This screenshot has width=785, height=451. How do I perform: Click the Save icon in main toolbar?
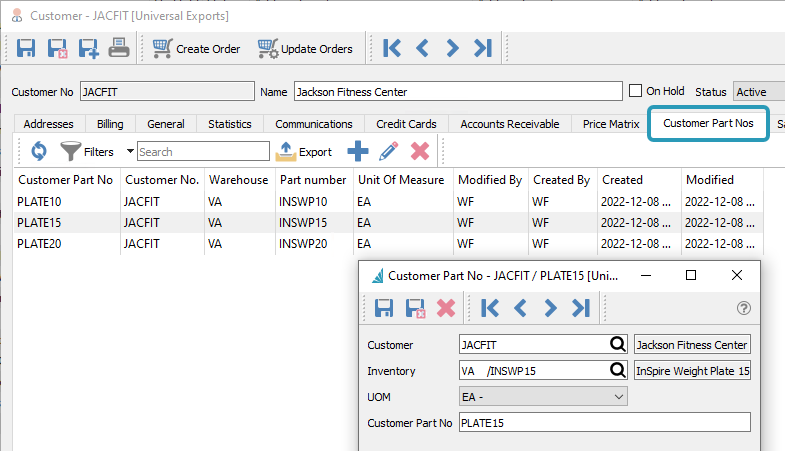26,48
